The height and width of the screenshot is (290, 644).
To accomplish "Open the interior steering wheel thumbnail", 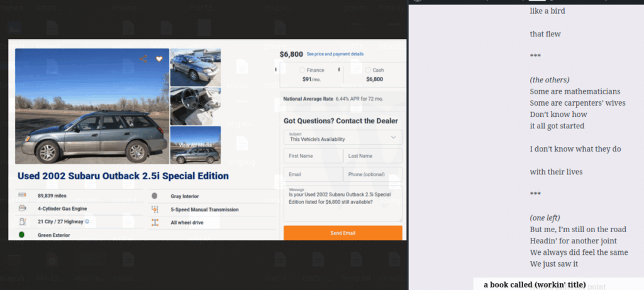I will (x=196, y=106).
